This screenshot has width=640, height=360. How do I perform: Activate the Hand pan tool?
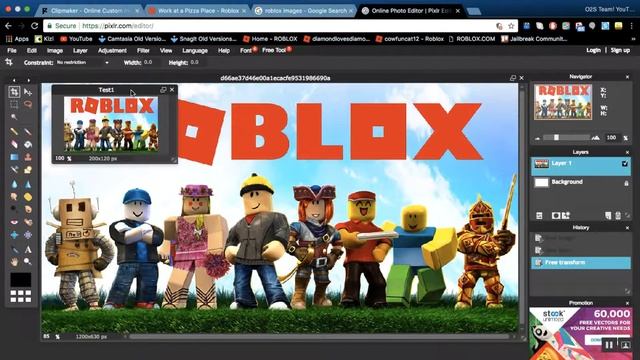14,262
